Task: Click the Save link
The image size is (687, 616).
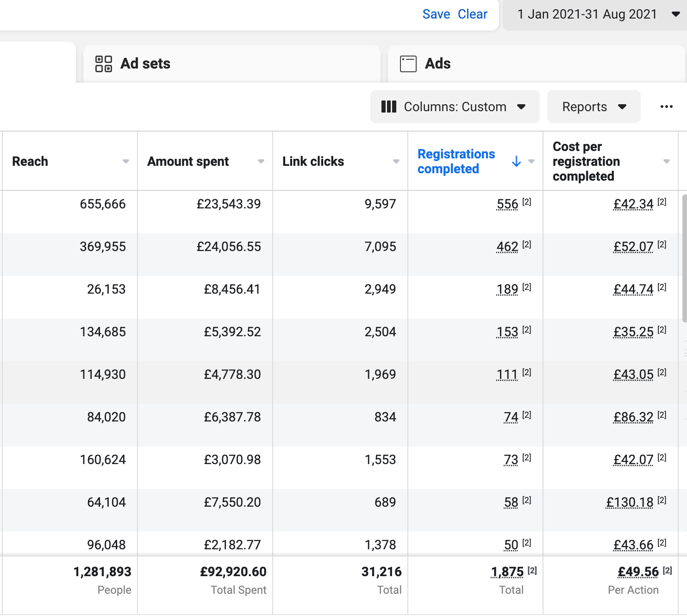Action: tap(436, 14)
